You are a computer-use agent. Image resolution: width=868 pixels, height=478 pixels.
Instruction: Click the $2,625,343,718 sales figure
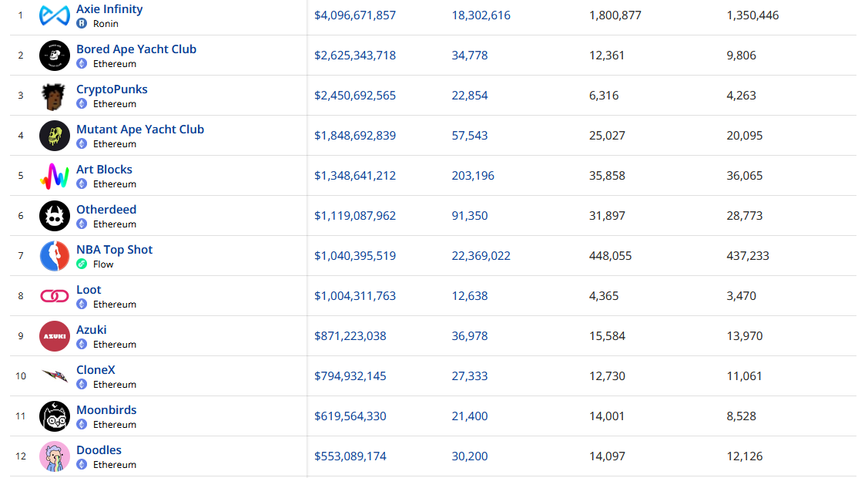[355, 56]
